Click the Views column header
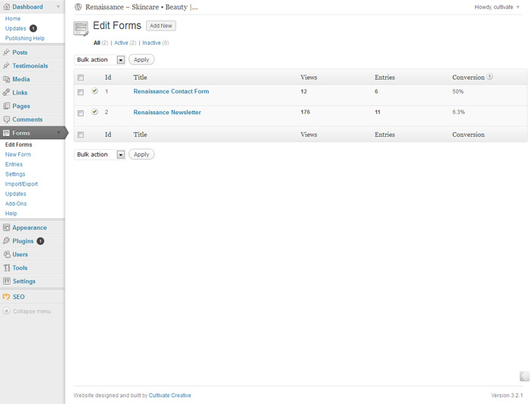Screen dimensions: 532x404 click(309, 78)
